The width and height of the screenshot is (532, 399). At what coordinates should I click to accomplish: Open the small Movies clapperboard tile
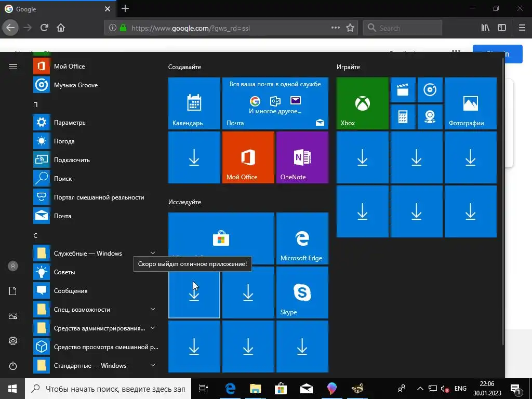[403, 90]
